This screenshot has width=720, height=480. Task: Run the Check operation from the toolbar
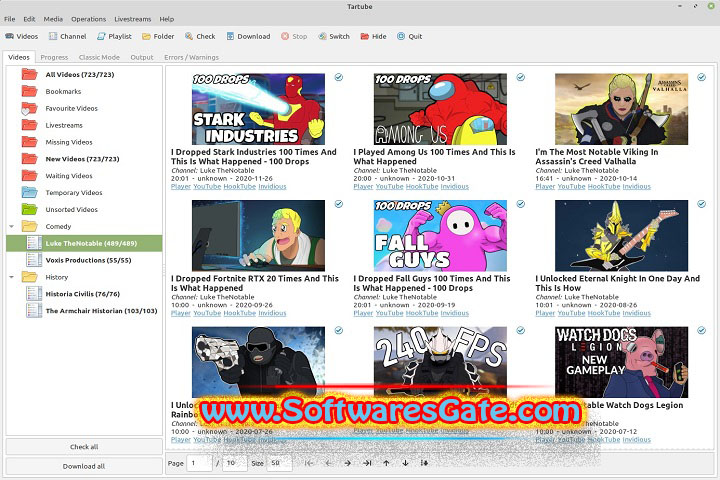200,36
